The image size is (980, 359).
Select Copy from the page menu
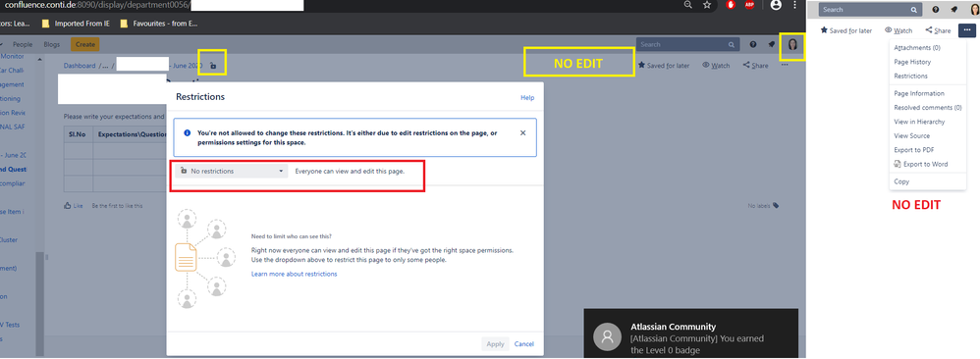[901, 181]
